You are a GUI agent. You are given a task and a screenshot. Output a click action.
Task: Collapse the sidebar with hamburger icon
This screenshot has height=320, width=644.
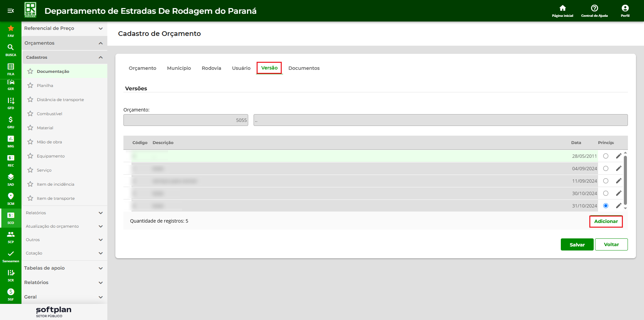click(x=11, y=11)
